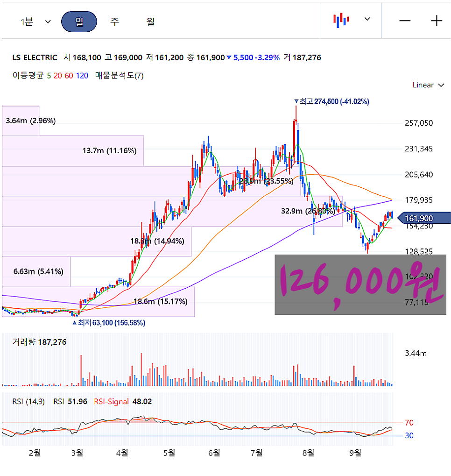Click the 저 161,200 low price
The width and height of the screenshot is (451, 476).
click(x=165, y=57)
